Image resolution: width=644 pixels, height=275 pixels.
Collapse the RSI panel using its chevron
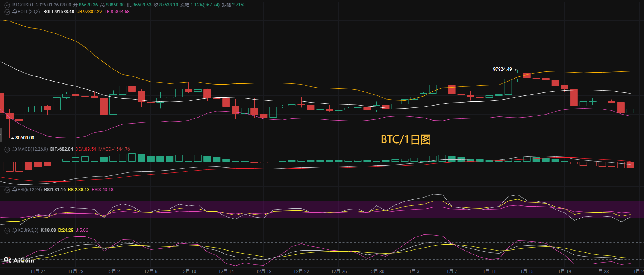coord(7,190)
